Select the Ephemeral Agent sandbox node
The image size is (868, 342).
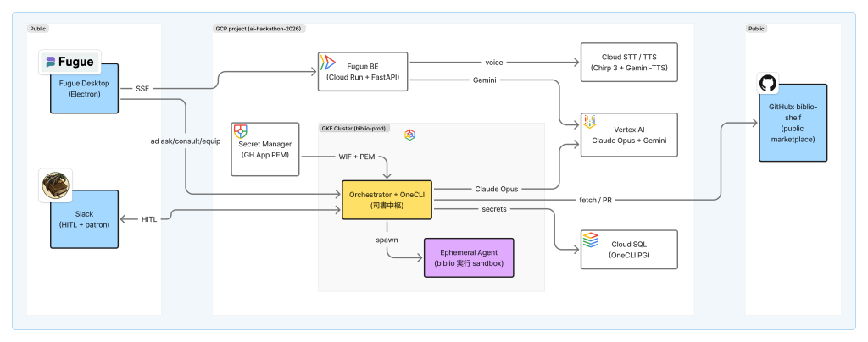pyautogui.click(x=469, y=257)
